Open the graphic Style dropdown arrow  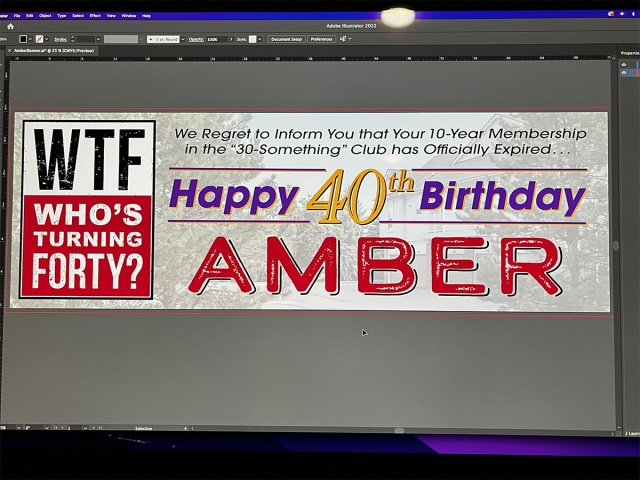[x=260, y=39]
